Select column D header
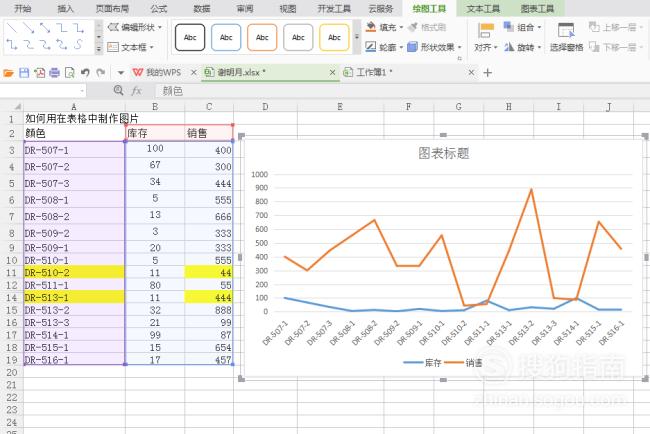The height and width of the screenshot is (434, 650). click(x=265, y=107)
